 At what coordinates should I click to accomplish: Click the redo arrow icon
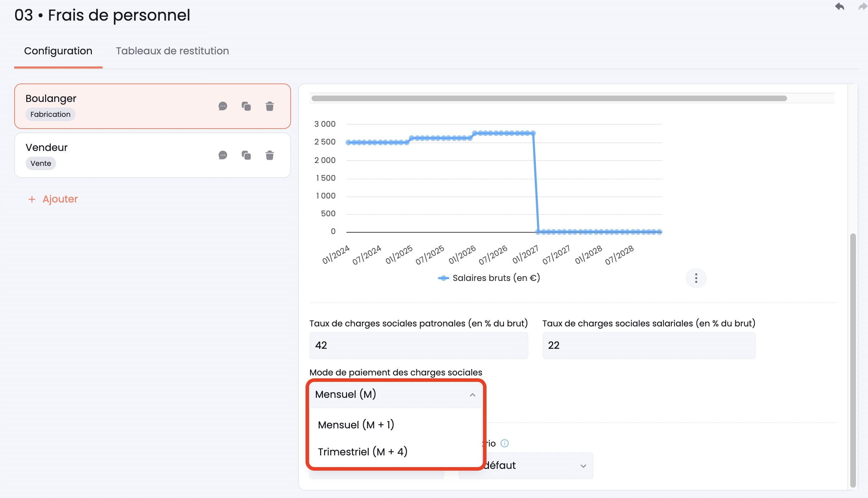863,6
